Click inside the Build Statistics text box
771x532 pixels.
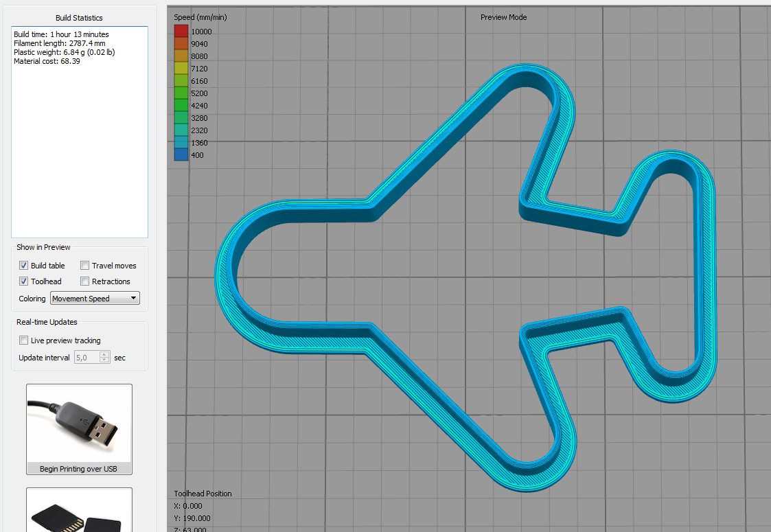tap(79, 137)
